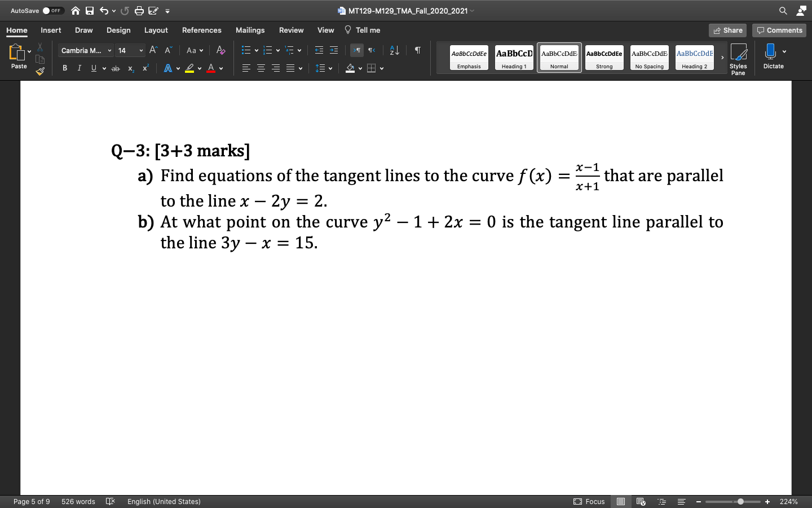
Task: Switch to the Layout tab
Action: 156,30
